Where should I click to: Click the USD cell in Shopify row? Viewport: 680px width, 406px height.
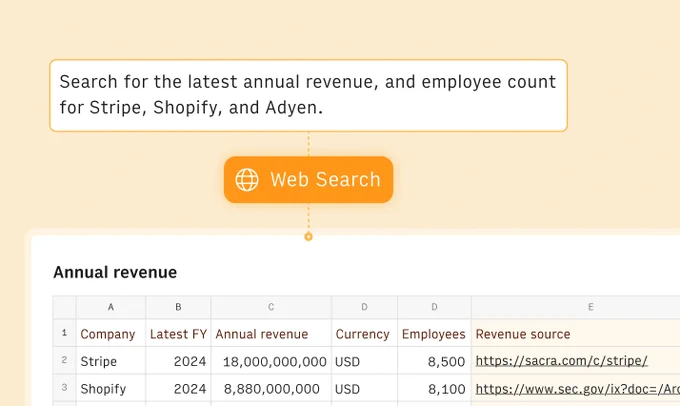[x=364, y=388]
